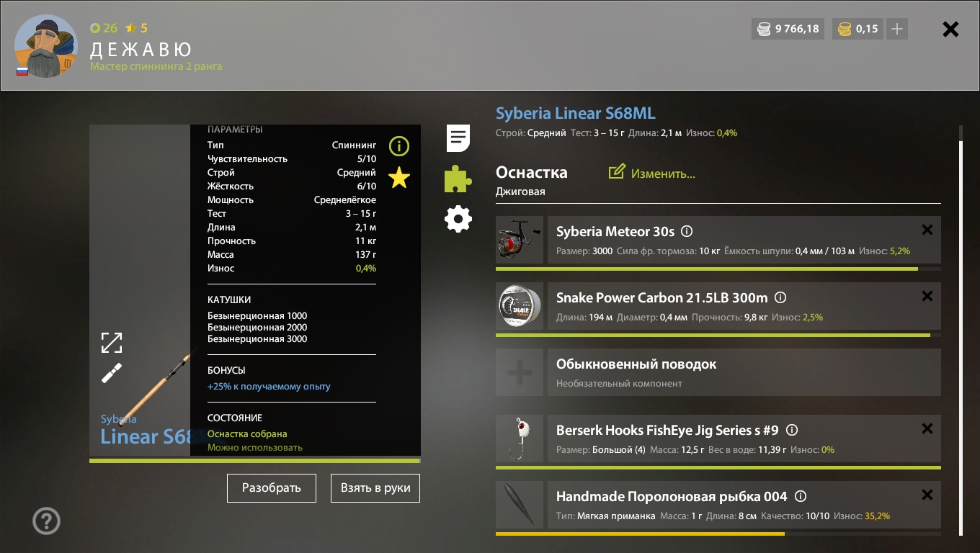Viewport: 980px width, 553px height.
Task: Open the puzzle-piece rig components tab
Action: tap(458, 179)
